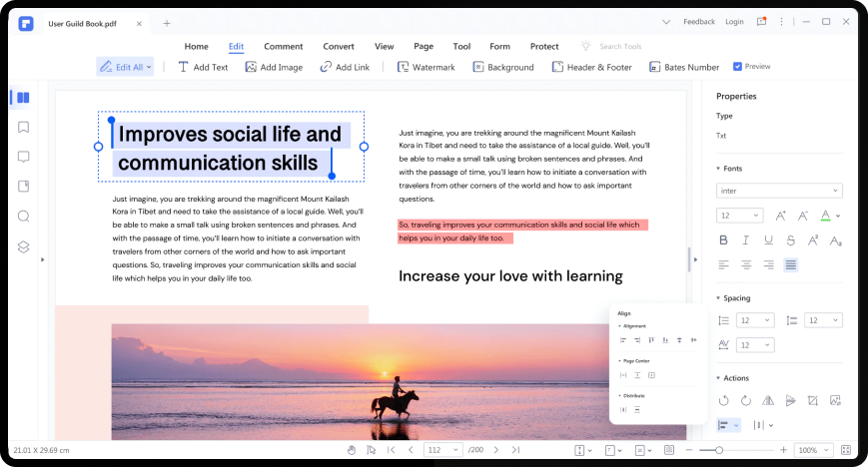Flip selection horizontally in Actions

point(768,400)
